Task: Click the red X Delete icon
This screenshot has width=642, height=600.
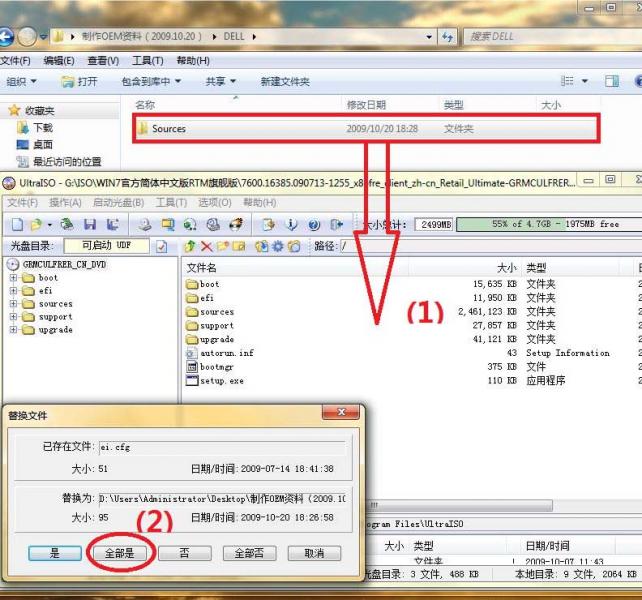Action: pos(207,246)
